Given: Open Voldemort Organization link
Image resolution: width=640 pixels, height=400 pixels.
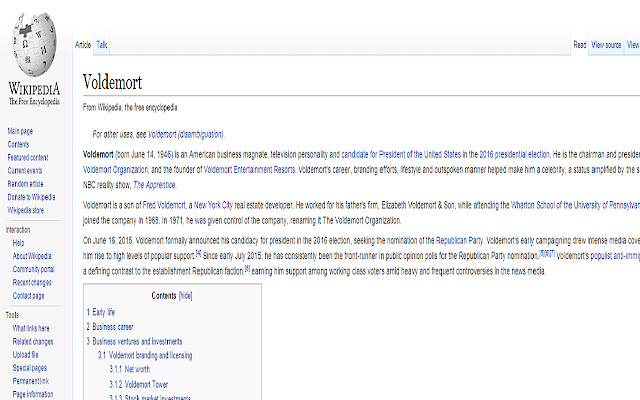Looking at the screenshot, I should [x=116, y=169].
